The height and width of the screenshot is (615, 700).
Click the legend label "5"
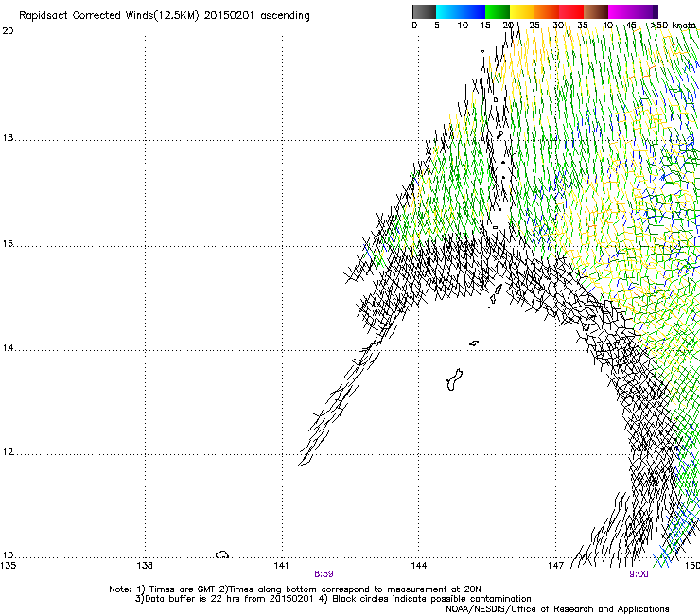pyautogui.click(x=437, y=26)
